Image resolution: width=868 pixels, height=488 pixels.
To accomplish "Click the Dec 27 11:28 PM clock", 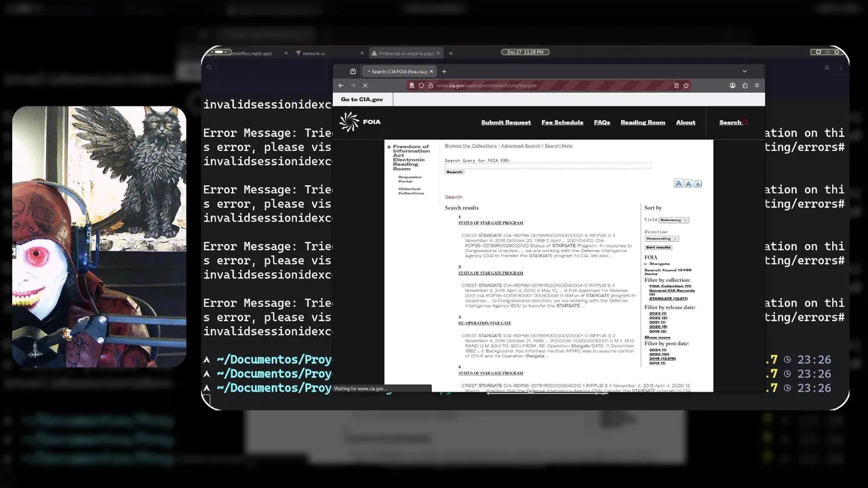I will 526,52.
